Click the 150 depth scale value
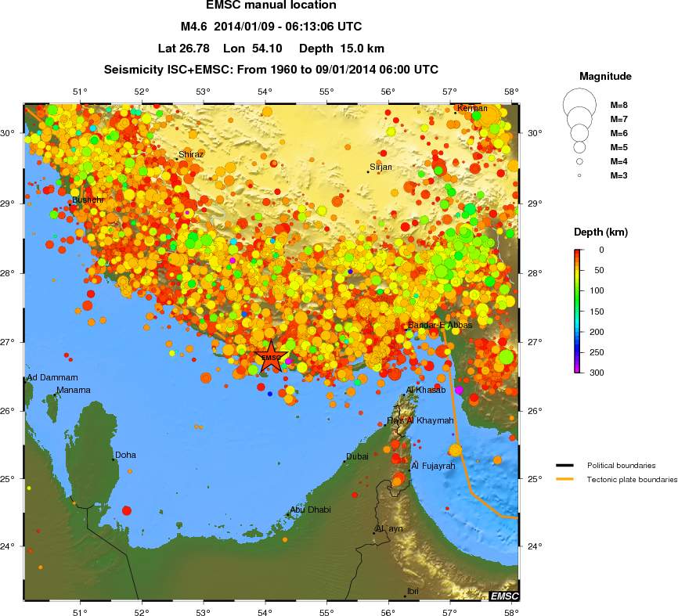 [x=597, y=312]
